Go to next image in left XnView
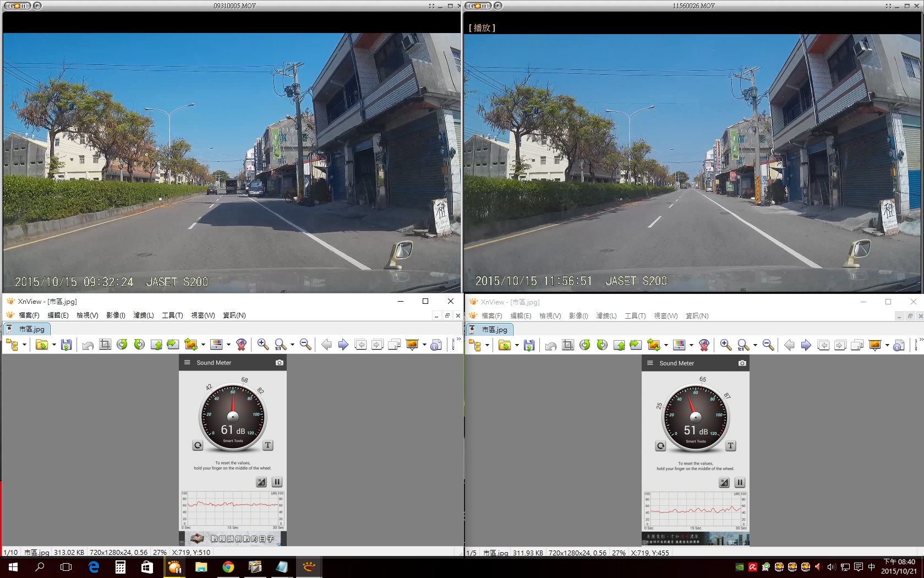Viewport: 924px width, 578px height. click(343, 345)
